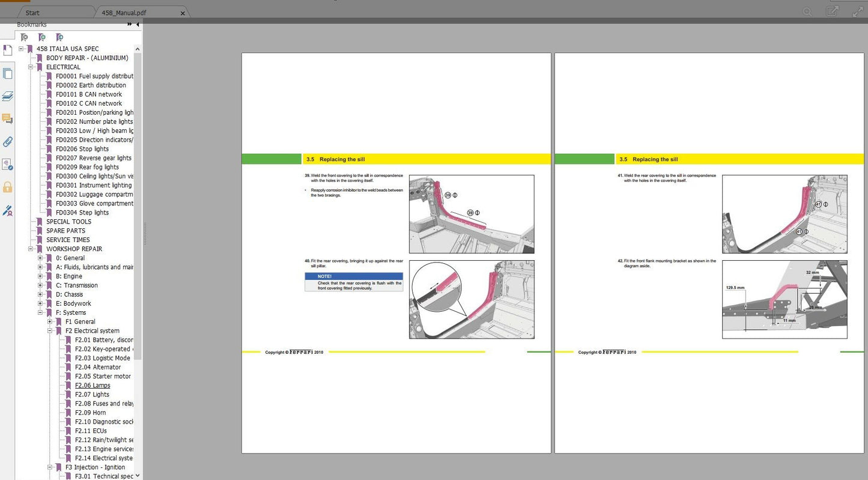The width and height of the screenshot is (868, 480).
Task: Collapse the ELECTRICAL bookmark branch
Action: pyautogui.click(x=31, y=67)
